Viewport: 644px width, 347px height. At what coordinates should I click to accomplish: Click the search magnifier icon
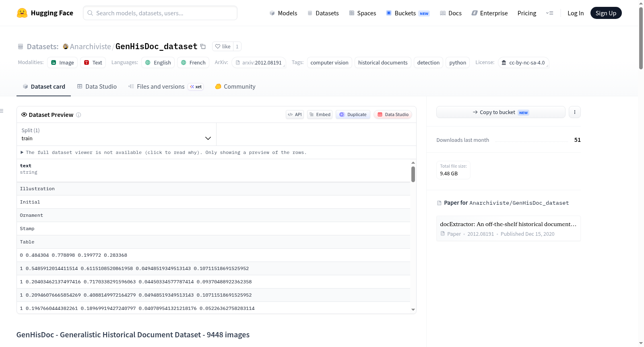click(x=90, y=13)
